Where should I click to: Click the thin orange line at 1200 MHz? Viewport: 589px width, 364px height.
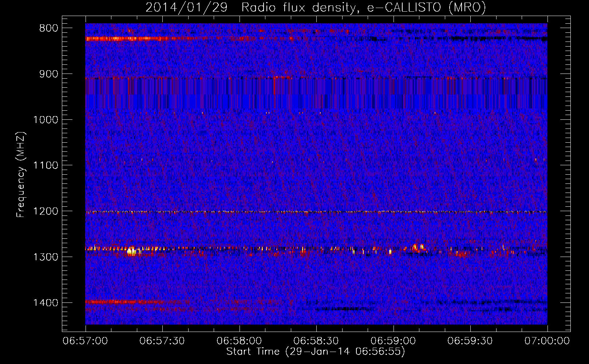click(316, 211)
